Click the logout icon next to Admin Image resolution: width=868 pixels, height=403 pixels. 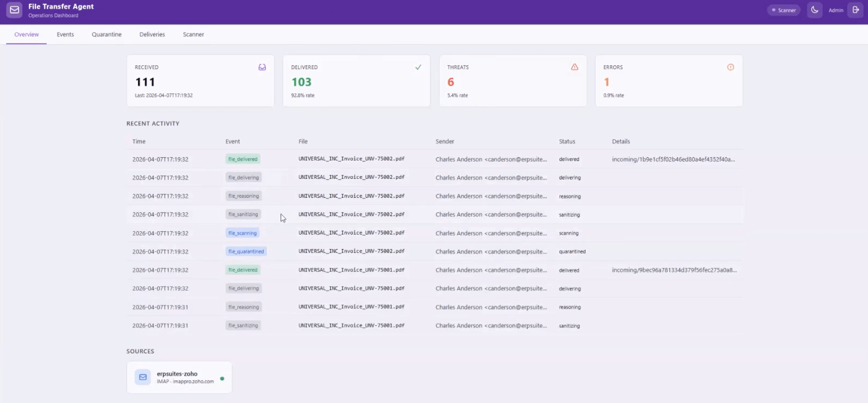(855, 10)
